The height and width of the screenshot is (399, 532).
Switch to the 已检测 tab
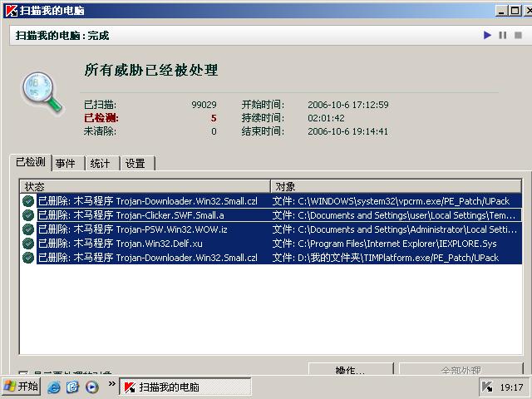(x=31, y=162)
